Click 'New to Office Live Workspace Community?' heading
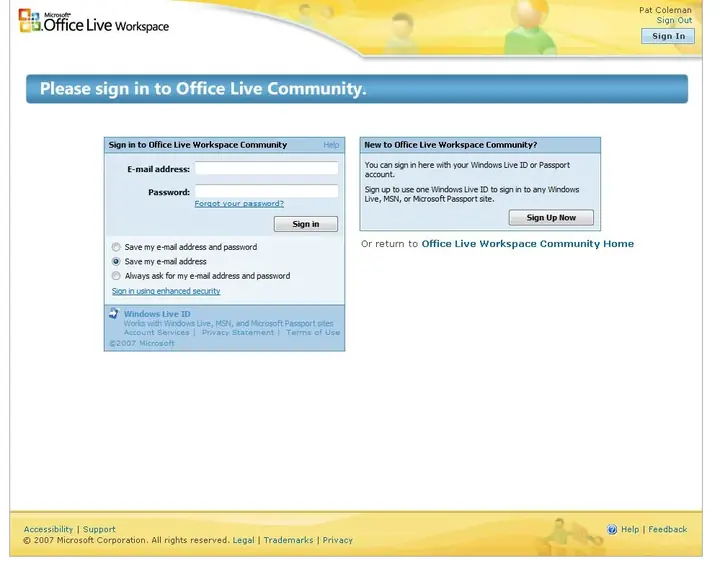This screenshot has height=561, width=720. (450, 145)
